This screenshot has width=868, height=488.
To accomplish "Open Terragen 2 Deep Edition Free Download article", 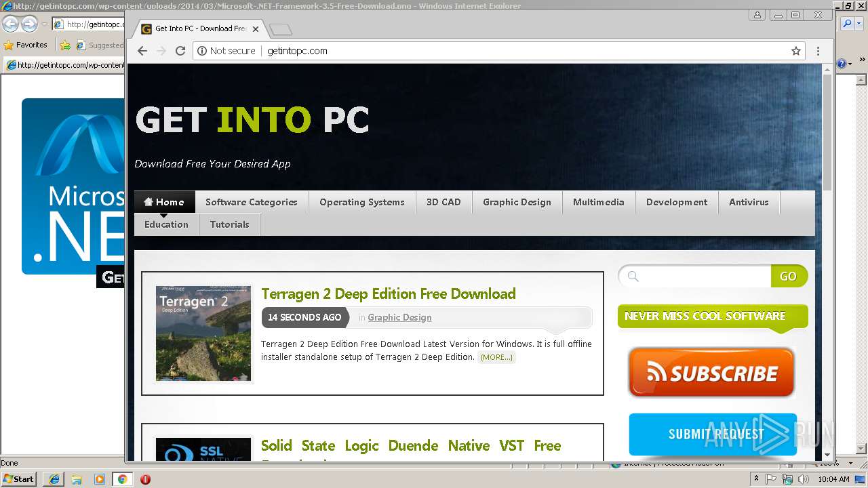I will pos(389,293).
